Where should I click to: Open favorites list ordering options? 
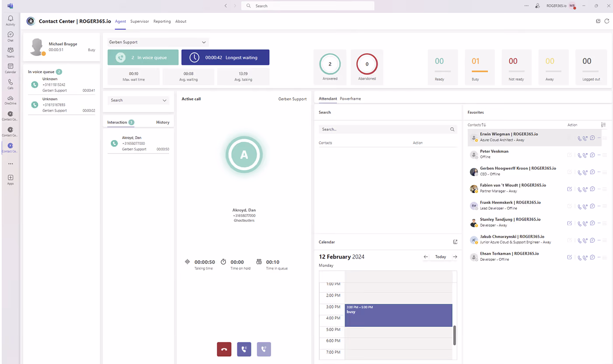tap(604, 125)
